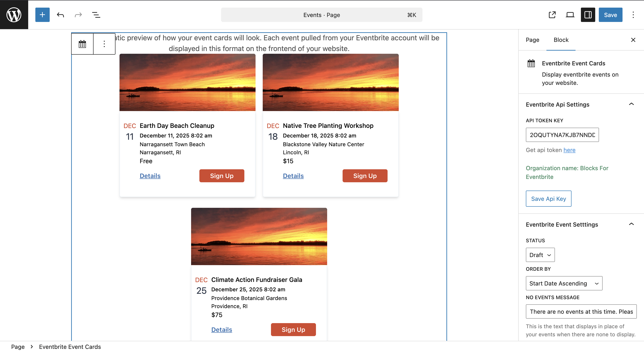Open the Order By dropdown

point(564,283)
